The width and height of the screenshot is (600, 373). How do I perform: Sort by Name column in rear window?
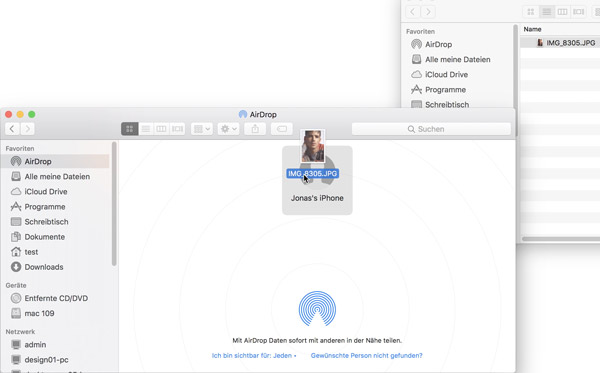point(532,29)
